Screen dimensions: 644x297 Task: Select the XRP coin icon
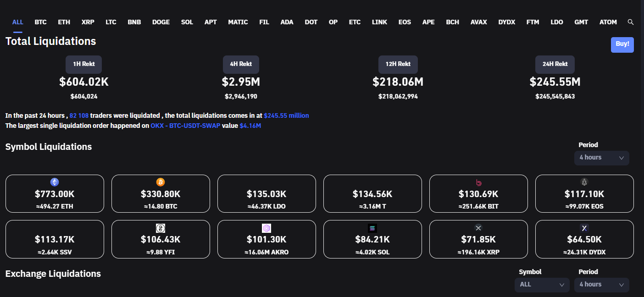tap(478, 228)
